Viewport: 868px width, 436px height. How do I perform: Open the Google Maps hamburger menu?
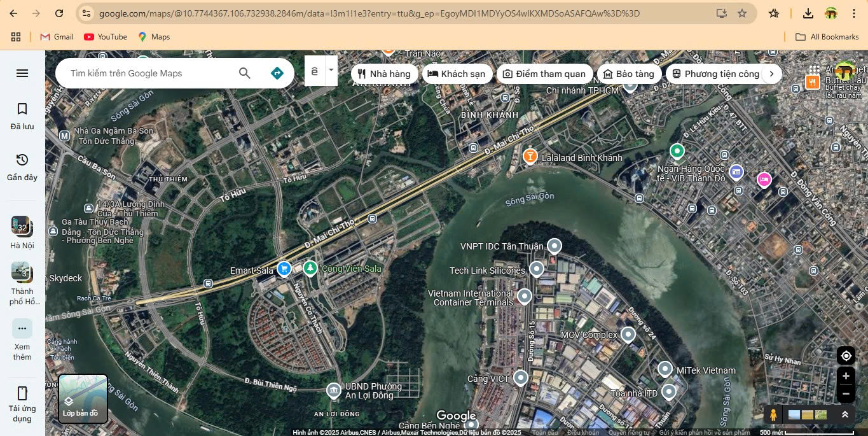tap(22, 73)
